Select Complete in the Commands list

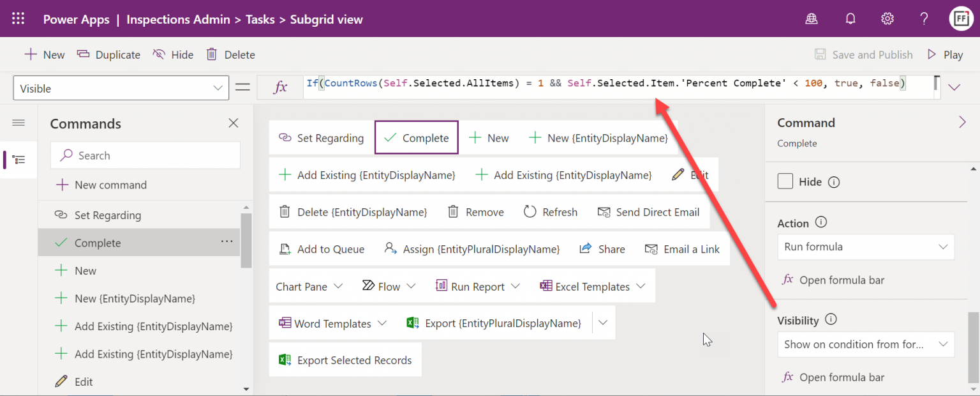pos(139,243)
